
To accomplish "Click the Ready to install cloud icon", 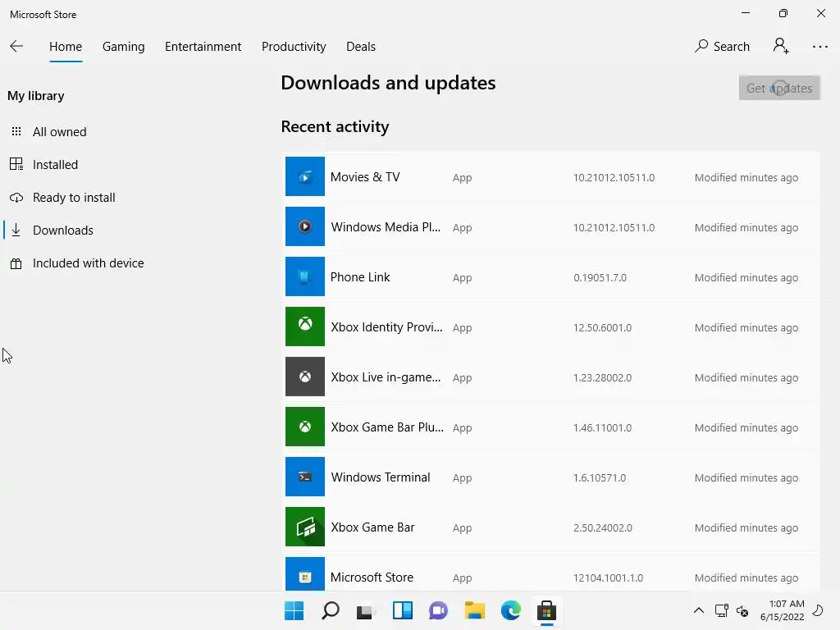I will [16, 198].
